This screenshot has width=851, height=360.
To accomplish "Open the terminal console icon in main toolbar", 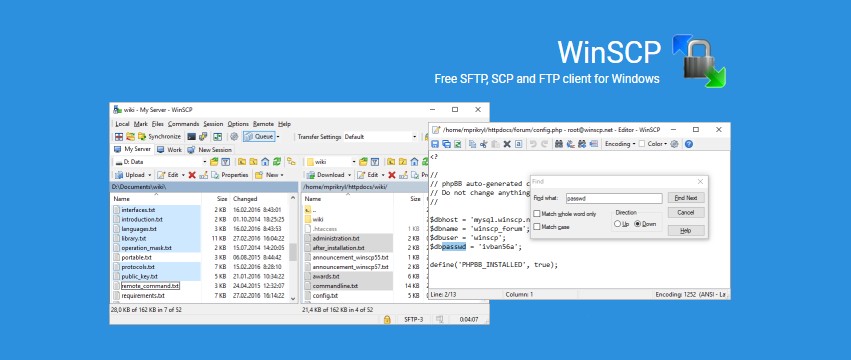I will tap(192, 136).
